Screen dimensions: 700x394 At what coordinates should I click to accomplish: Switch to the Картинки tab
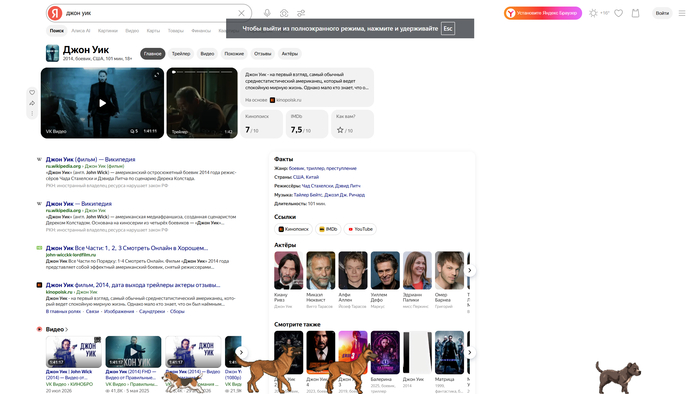108,31
